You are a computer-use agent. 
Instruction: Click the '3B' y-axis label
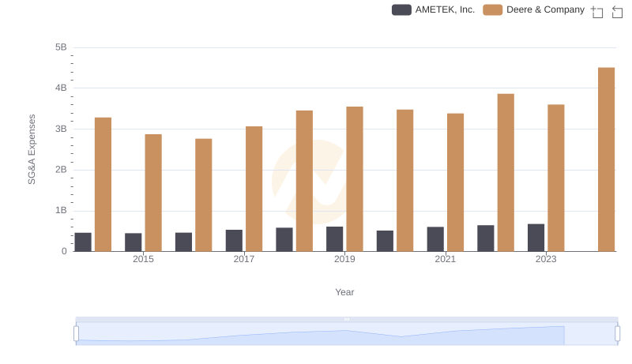(x=61, y=129)
